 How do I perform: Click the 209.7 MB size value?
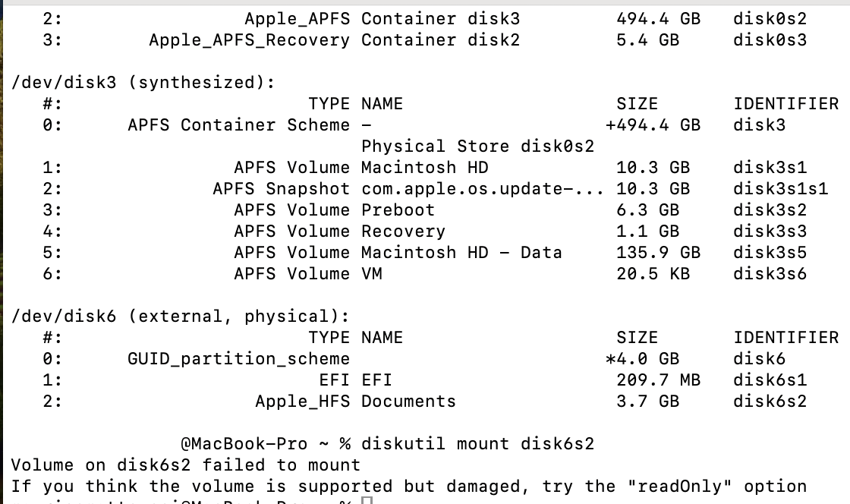(658, 380)
